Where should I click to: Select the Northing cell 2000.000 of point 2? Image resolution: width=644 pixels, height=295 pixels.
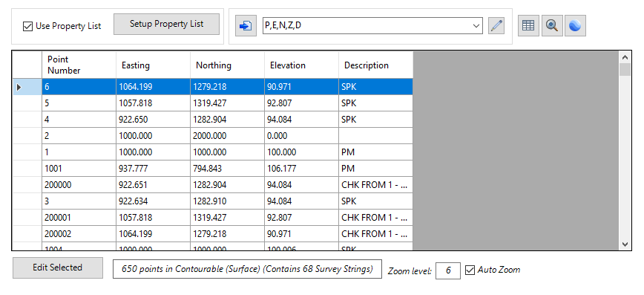tap(227, 136)
